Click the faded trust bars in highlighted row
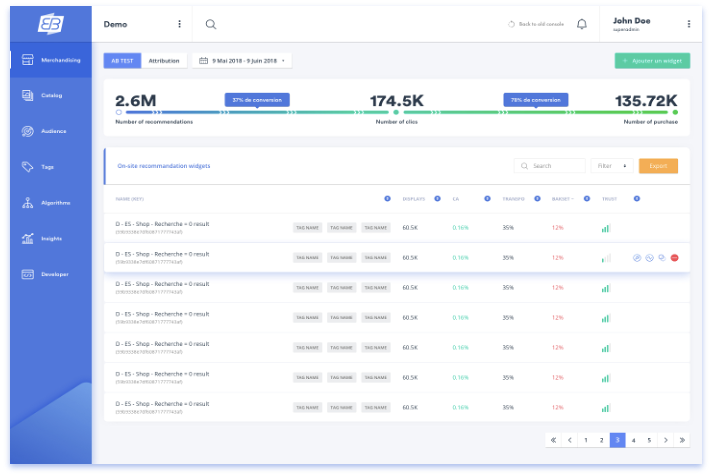The height and width of the screenshot is (476, 712). pyautogui.click(x=606, y=258)
